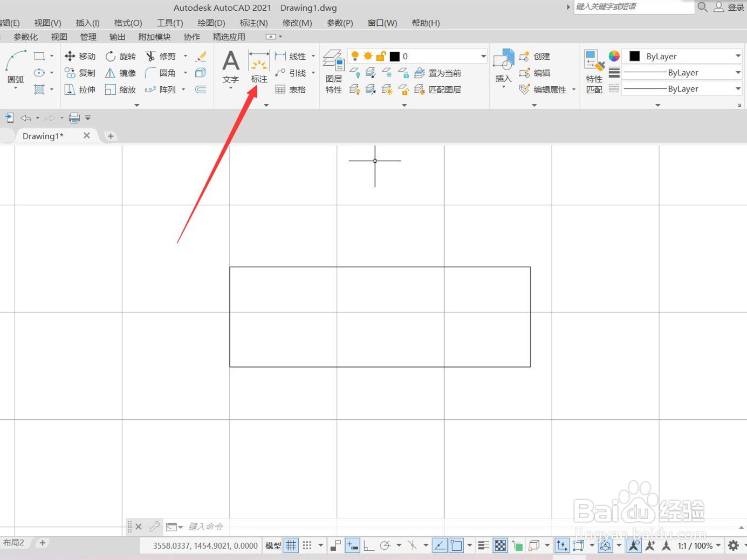The height and width of the screenshot is (560, 747).
Task: Open the Format (格式(O)) menu
Action: (128, 23)
